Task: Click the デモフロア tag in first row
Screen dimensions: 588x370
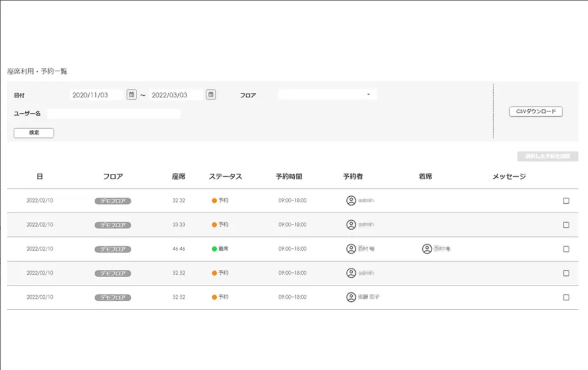Action: (113, 201)
